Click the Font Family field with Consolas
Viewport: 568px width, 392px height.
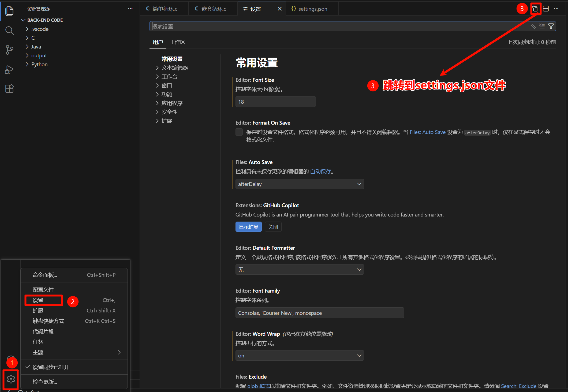tap(320, 313)
